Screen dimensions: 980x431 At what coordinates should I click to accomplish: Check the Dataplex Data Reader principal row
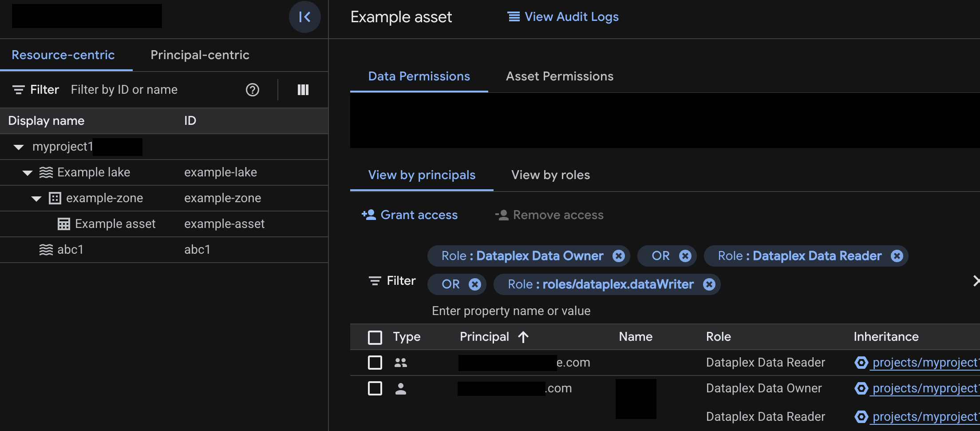(375, 363)
